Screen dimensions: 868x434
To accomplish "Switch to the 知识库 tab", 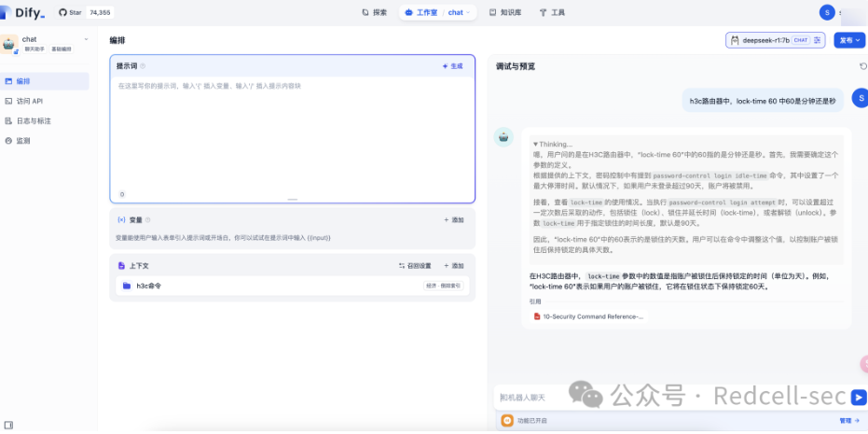I will coord(505,12).
